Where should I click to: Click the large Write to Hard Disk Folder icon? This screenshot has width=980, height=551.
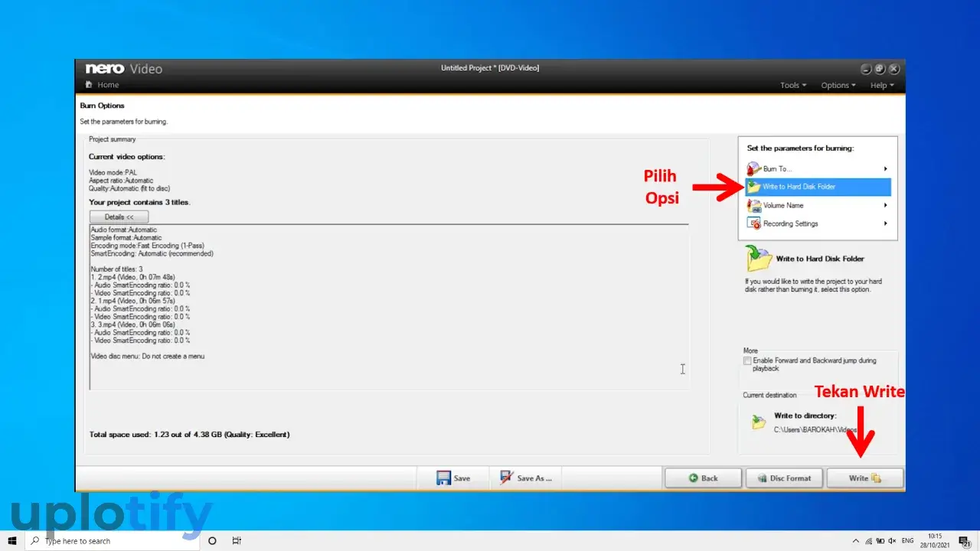[759, 259]
